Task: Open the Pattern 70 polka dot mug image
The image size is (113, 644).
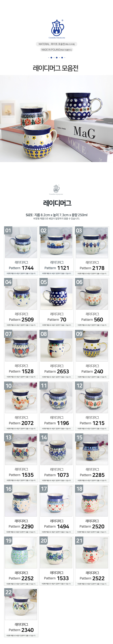Action: pos(56,294)
